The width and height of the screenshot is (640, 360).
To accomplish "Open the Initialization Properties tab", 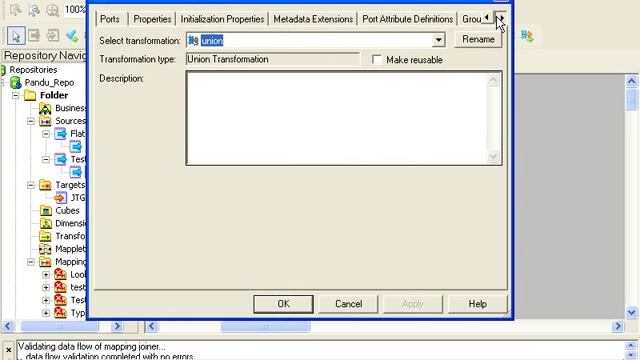I will 222,19.
